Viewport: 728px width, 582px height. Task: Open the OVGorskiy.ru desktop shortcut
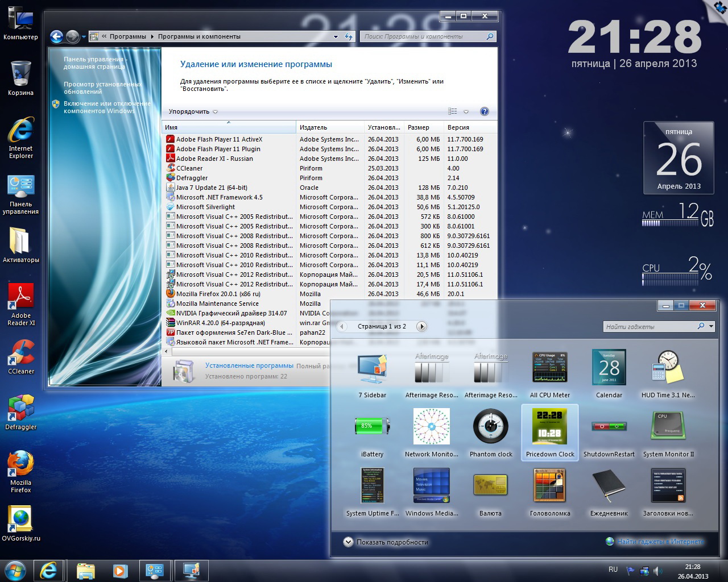pos(21,524)
